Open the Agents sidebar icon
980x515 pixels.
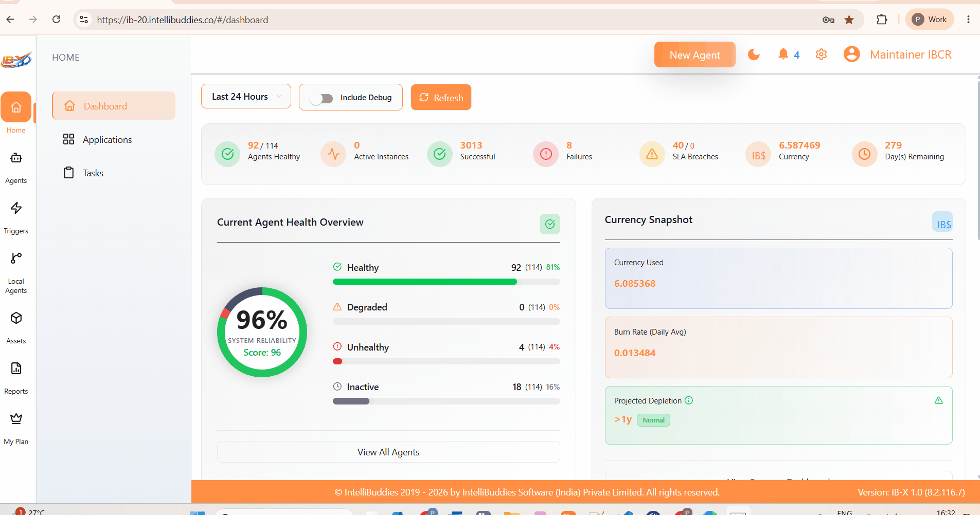click(x=16, y=158)
